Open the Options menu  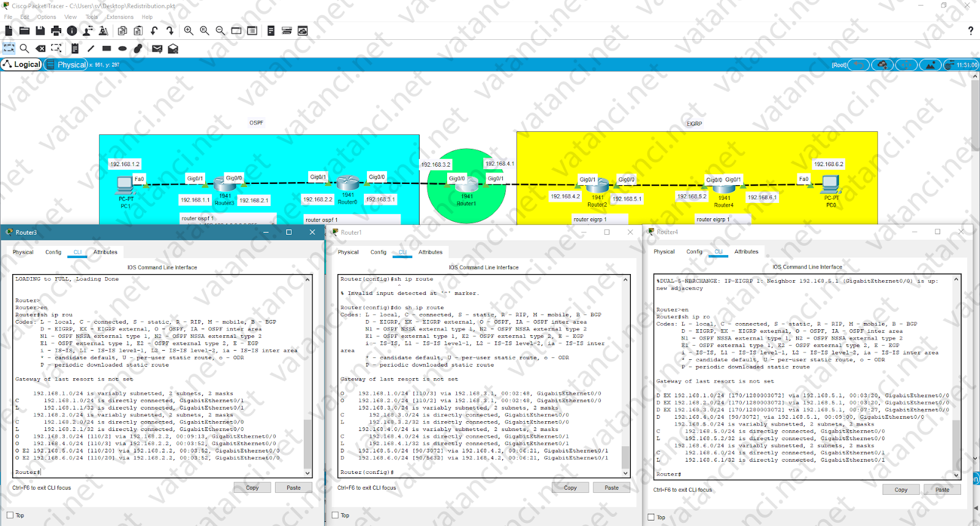(47, 17)
